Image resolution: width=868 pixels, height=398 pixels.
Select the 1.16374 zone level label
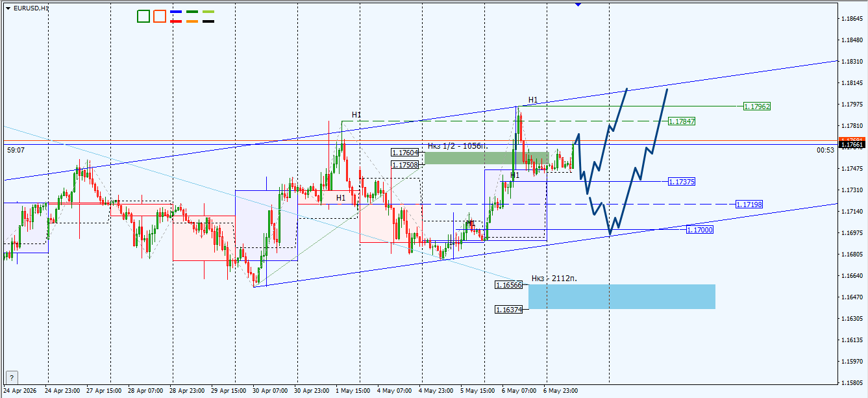point(508,310)
